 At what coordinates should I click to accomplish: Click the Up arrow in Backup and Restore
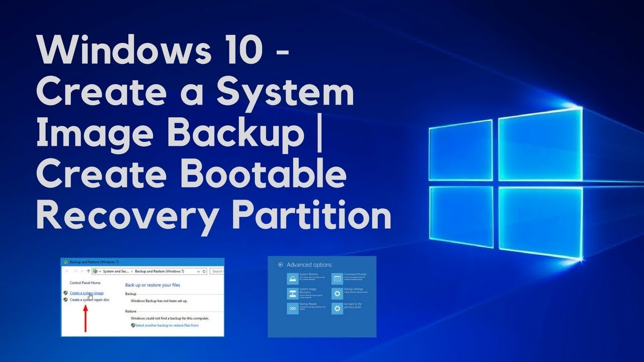pyautogui.click(x=88, y=271)
